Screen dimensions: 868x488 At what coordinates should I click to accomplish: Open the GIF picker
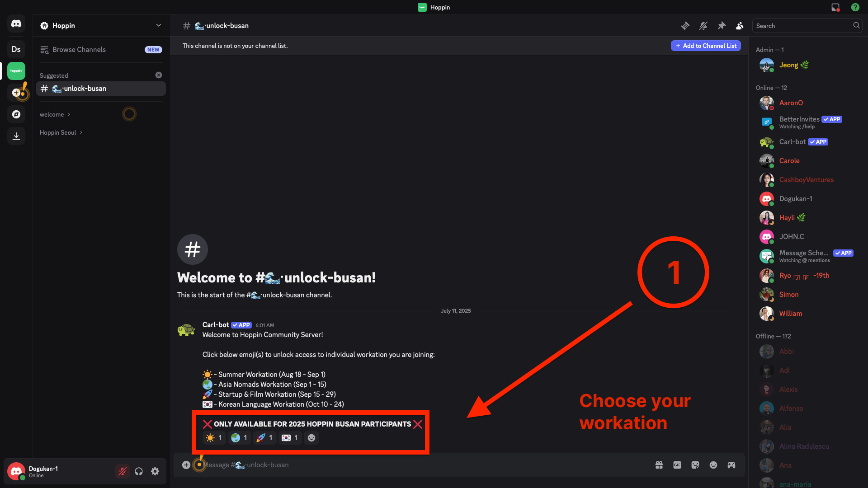(677, 465)
